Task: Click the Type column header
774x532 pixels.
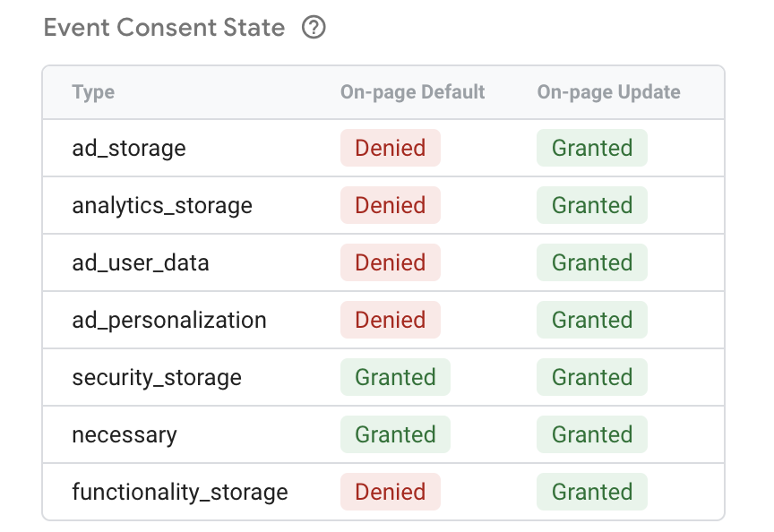Action: 93,92
